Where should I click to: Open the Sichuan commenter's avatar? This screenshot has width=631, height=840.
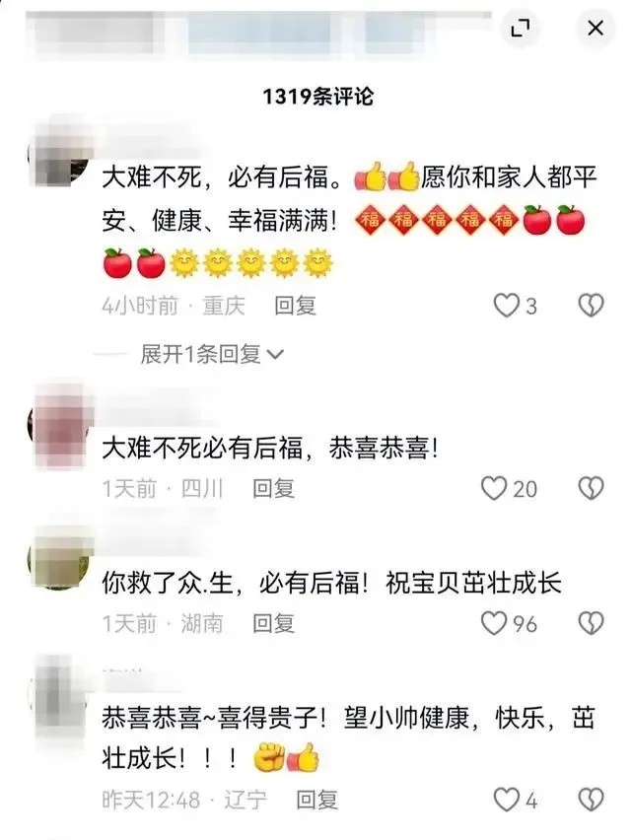coord(59,423)
